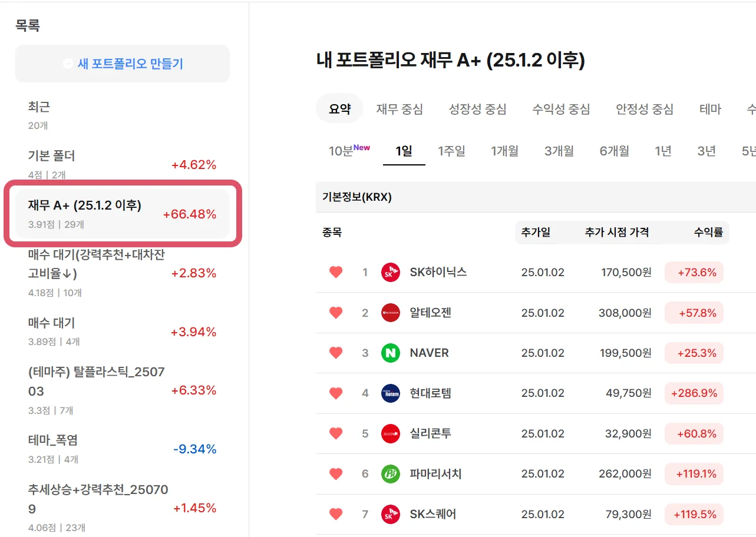This screenshot has height=537, width=756.
Task: Open the NAVER stock name
Action: tap(430, 353)
